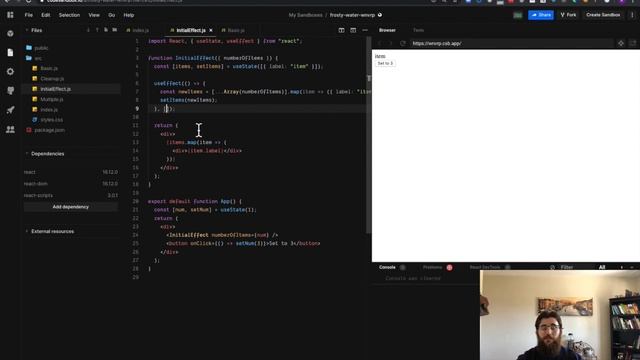
Task: Click the preview URL address field
Action: pos(511,43)
